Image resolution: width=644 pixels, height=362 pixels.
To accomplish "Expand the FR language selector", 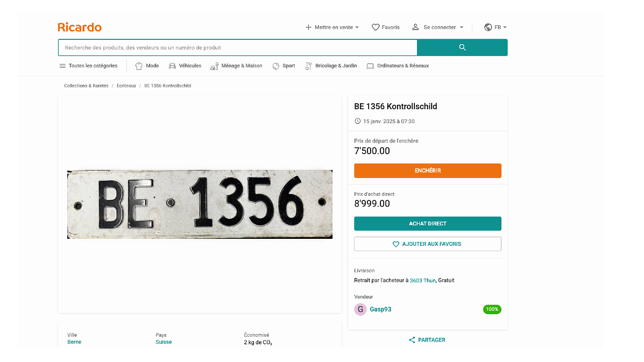I will (x=500, y=27).
